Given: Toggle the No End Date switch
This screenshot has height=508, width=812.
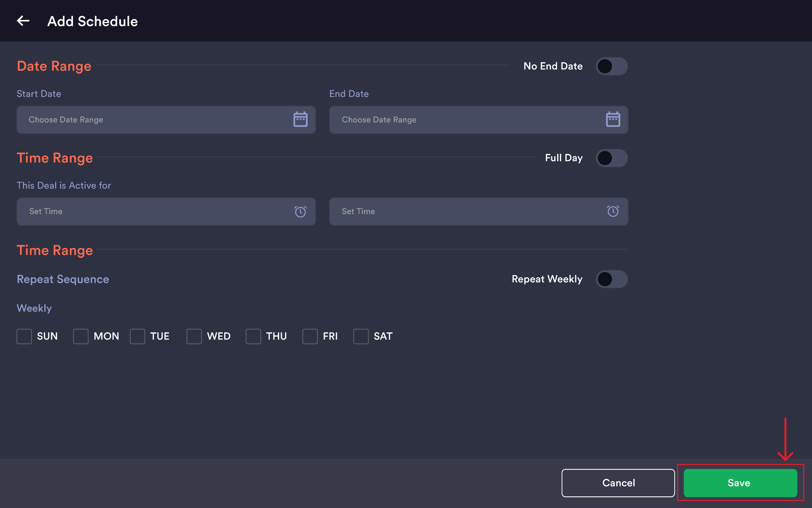Looking at the screenshot, I should 612,66.
